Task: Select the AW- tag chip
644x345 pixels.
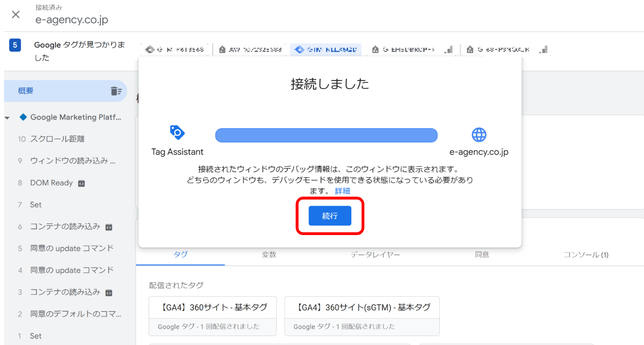Action: pyautogui.click(x=250, y=50)
